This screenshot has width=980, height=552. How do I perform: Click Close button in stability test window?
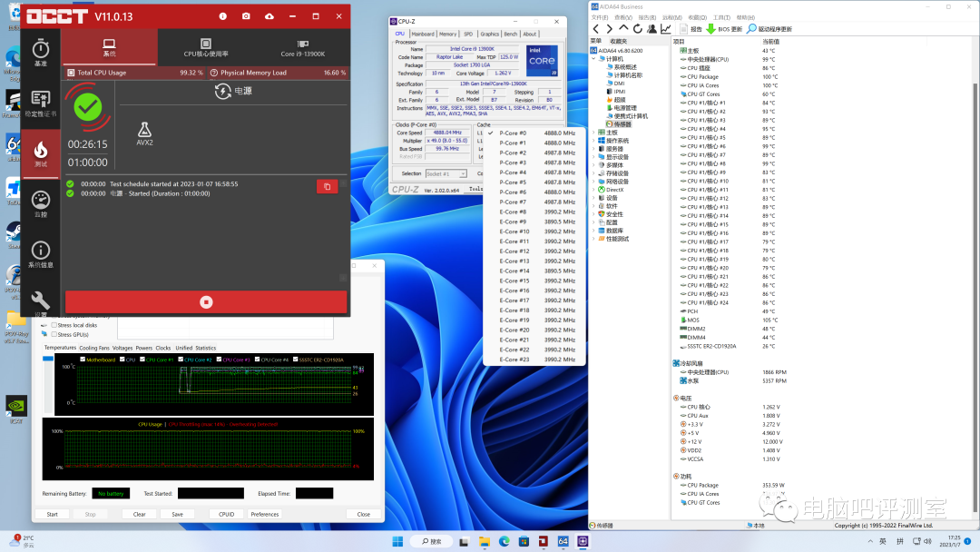click(x=364, y=515)
